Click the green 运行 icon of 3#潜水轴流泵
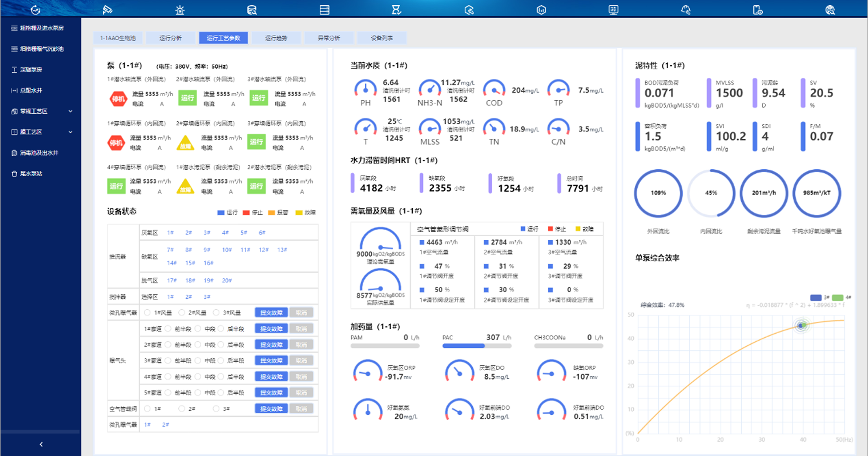 click(x=258, y=98)
